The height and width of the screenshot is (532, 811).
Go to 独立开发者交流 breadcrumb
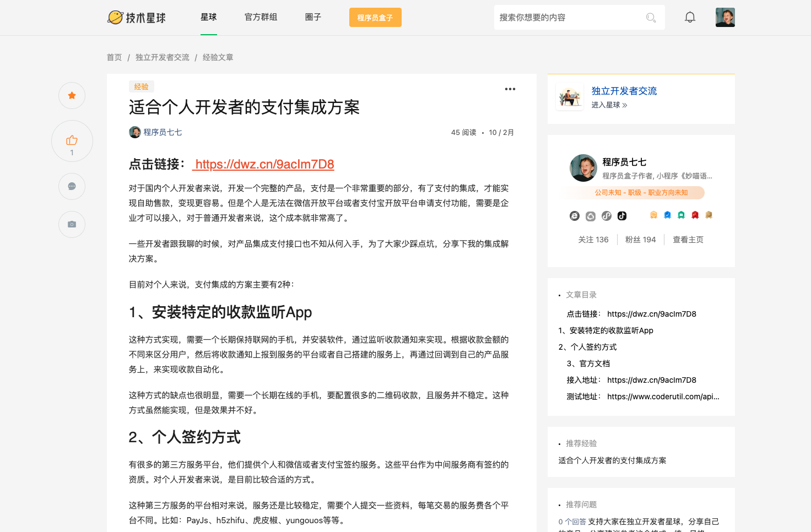pyautogui.click(x=163, y=57)
